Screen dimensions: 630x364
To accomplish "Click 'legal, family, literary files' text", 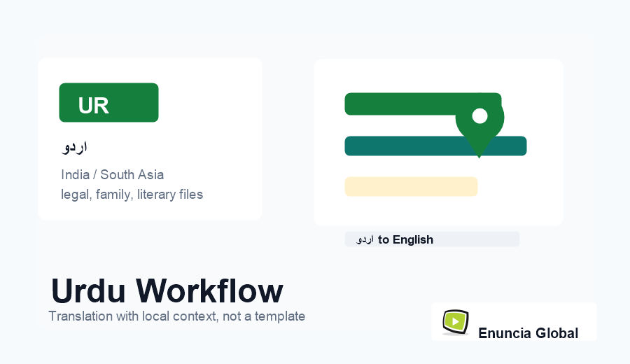I will click(x=132, y=195).
